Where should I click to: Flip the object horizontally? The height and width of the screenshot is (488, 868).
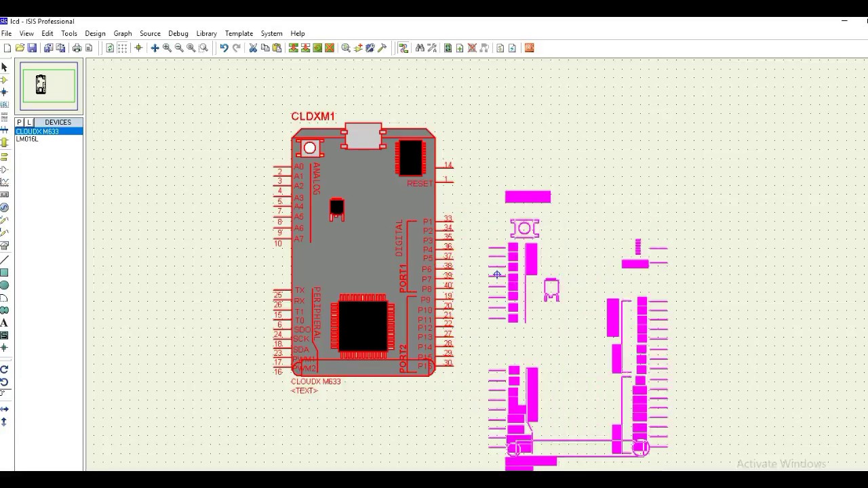[x=4, y=409]
